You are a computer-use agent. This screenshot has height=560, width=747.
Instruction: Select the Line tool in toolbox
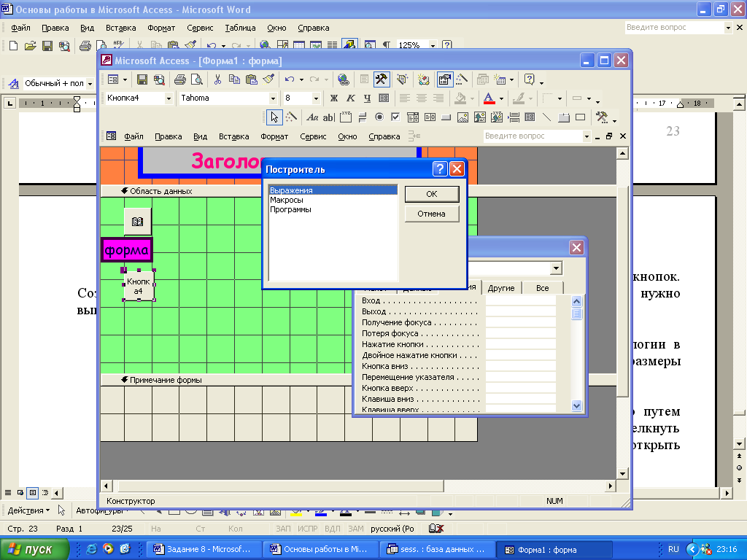click(547, 117)
